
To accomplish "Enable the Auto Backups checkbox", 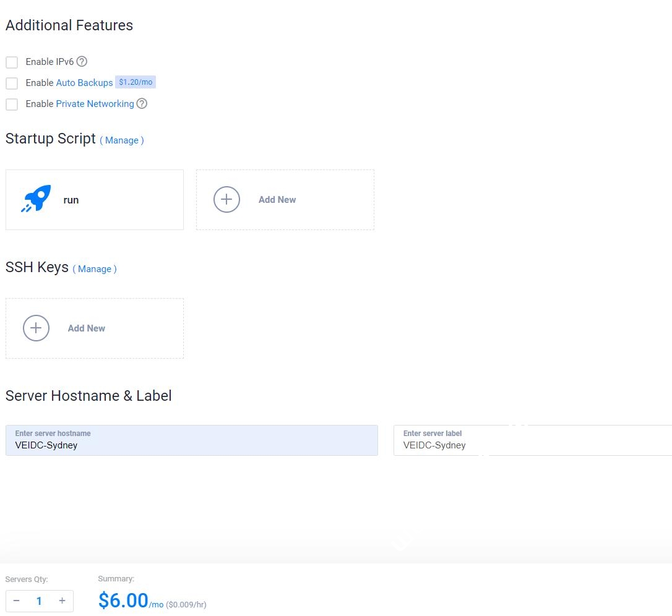I will click(12, 83).
